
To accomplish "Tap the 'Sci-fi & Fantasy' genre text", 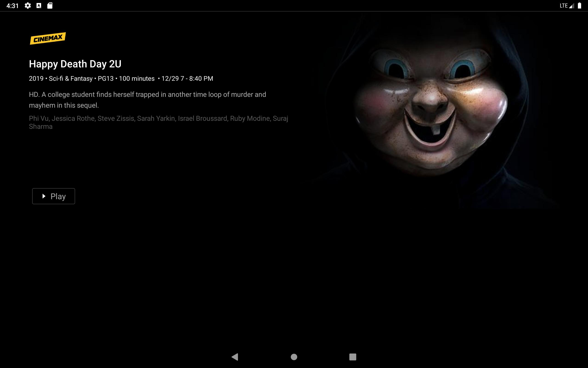I will point(71,79).
